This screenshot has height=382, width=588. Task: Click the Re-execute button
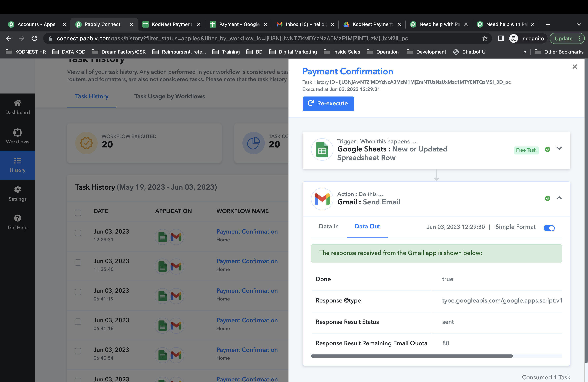coord(328,104)
